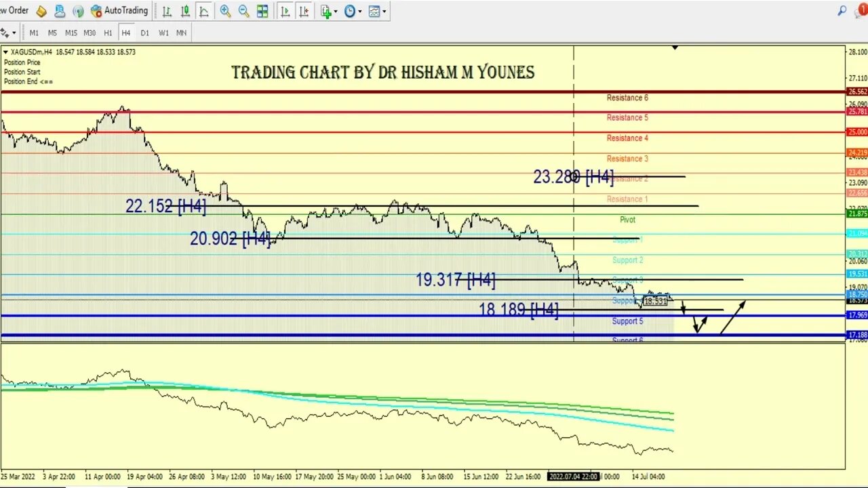
Task: Click the 2022.07.04 22:00 time axis marker
Action: (573, 476)
